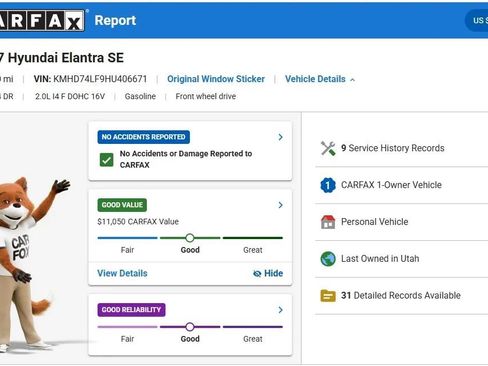Open View Details for value

click(122, 273)
